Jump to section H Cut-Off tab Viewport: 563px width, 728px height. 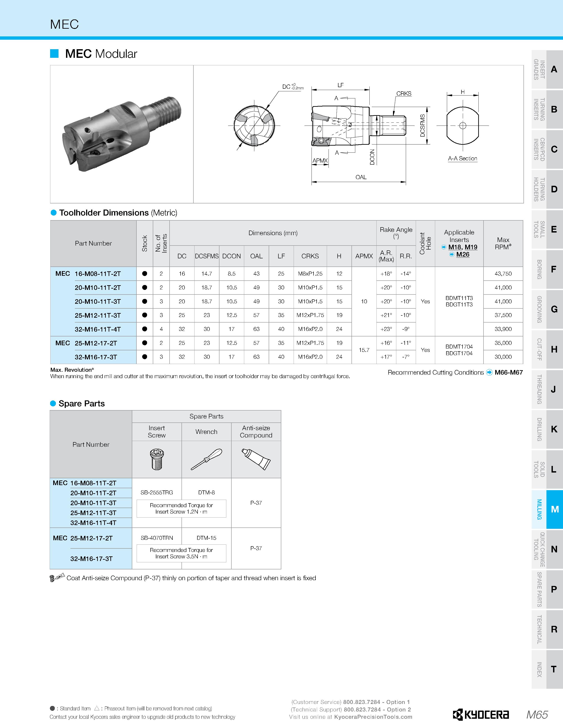547,349
